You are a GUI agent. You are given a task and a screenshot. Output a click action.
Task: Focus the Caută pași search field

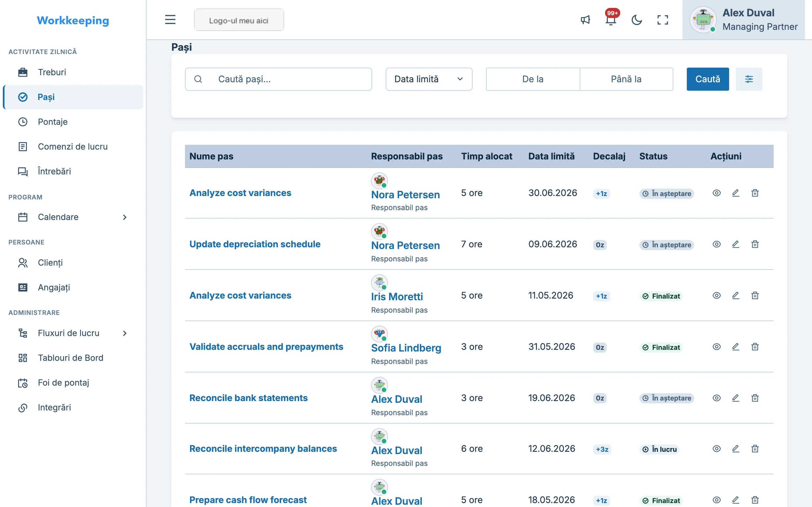click(x=278, y=79)
